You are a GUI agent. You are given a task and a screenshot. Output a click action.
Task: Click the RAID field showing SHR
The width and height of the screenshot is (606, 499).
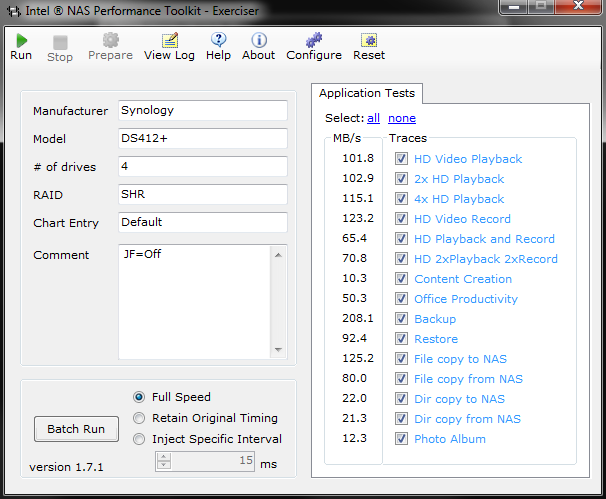(x=203, y=194)
